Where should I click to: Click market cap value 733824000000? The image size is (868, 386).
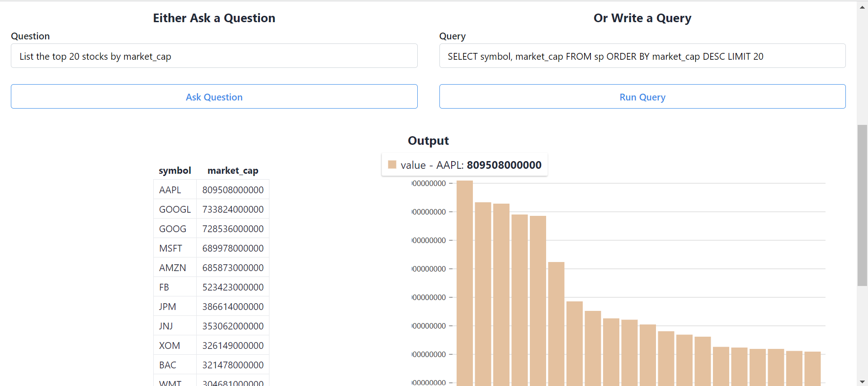click(233, 209)
